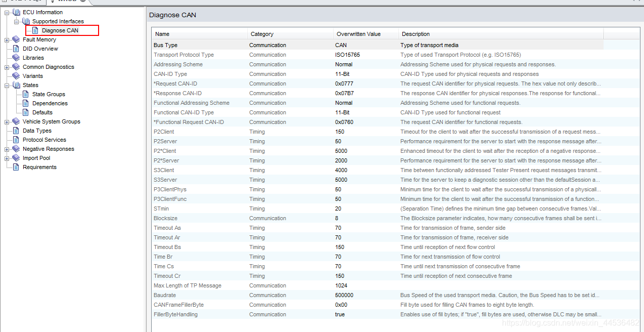
Task: Click the Diagnose CAN panel title
Action: pyautogui.click(x=172, y=15)
